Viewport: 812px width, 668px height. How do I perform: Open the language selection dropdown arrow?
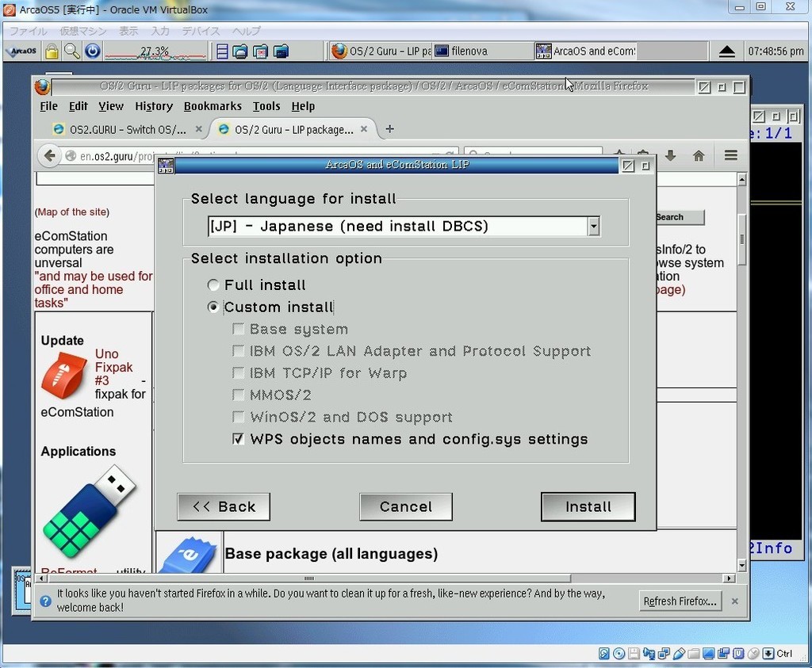click(x=593, y=226)
